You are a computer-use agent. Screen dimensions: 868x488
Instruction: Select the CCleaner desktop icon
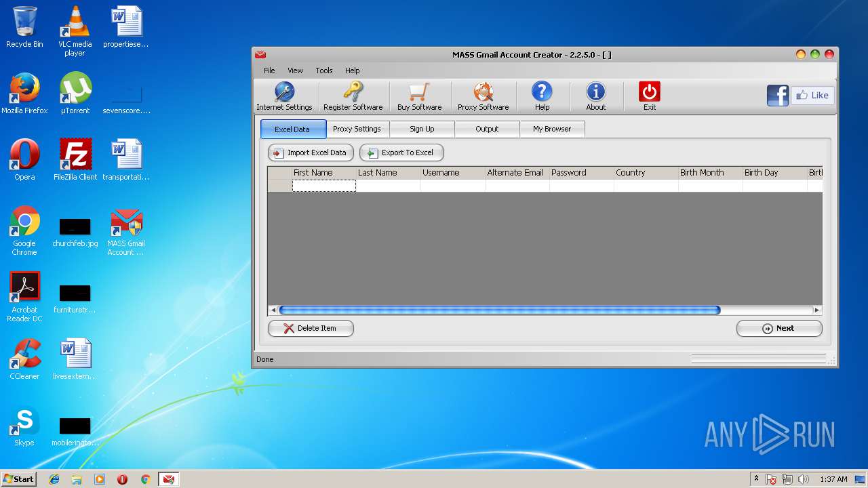24,359
